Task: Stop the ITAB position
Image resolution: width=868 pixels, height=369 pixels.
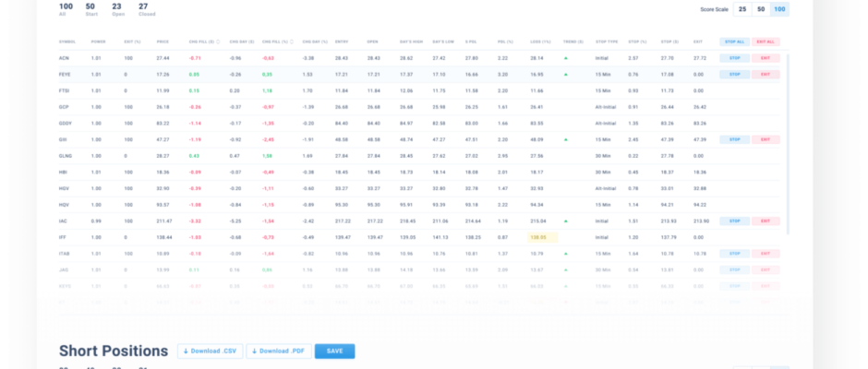Action: [x=735, y=254]
